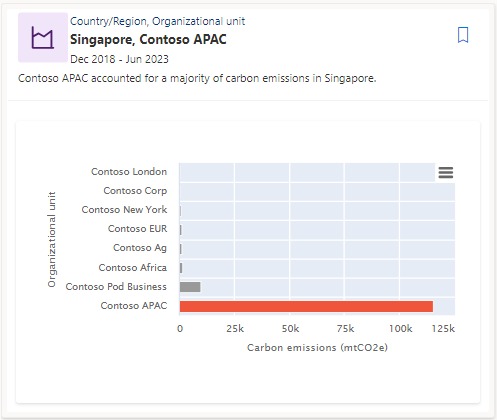Viewport: 497px width, 420px height.
Task: Click the Contoso New York bar sliver
Action: coord(180,211)
